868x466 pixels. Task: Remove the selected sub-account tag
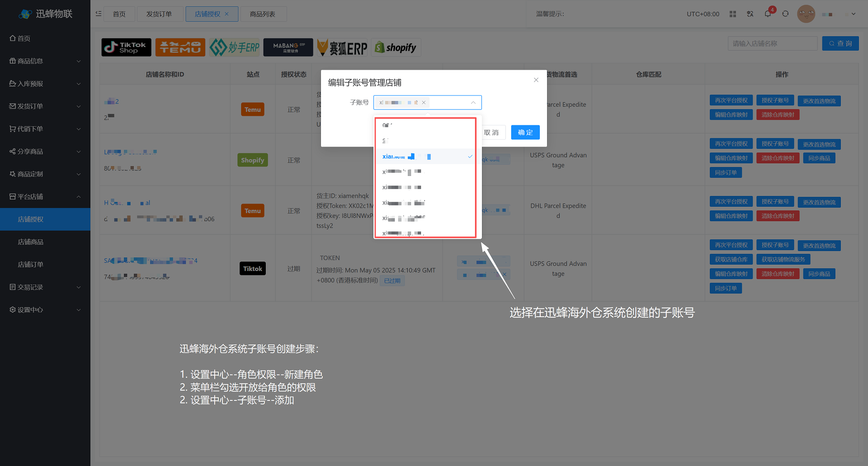click(424, 103)
